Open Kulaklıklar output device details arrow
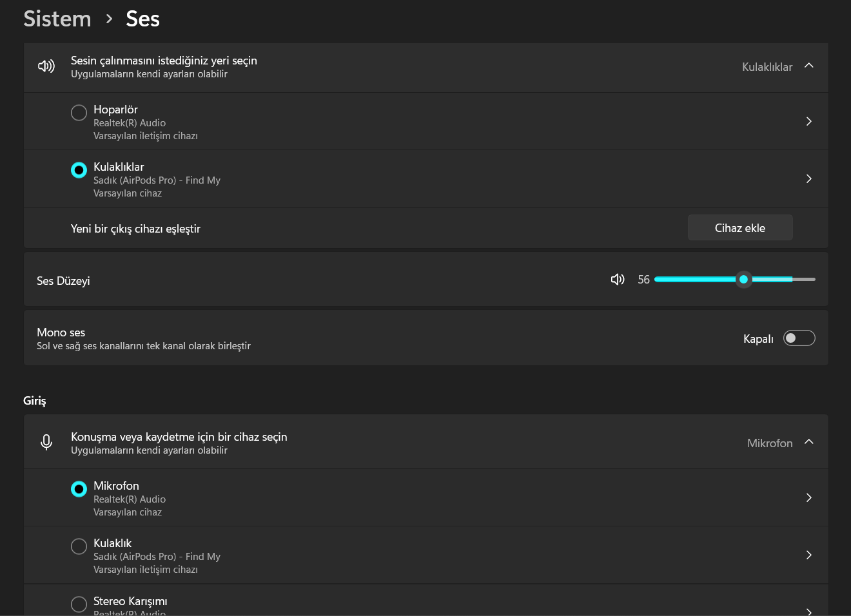Viewport: 851px width, 616px height. click(x=808, y=178)
